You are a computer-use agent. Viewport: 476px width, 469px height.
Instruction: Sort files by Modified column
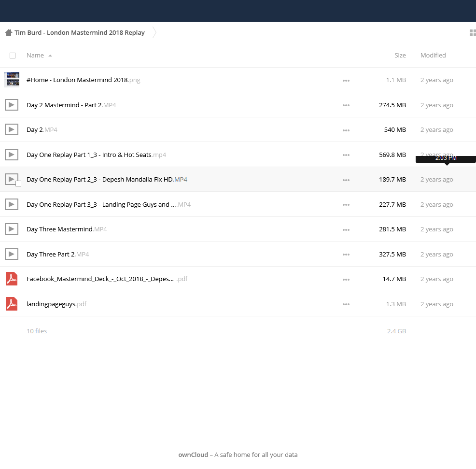[x=433, y=55]
